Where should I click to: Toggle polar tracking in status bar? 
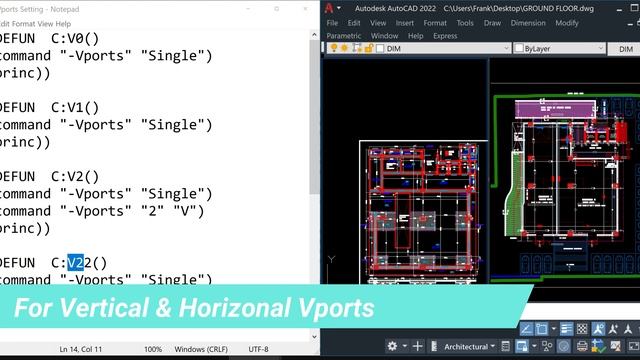pos(526,329)
